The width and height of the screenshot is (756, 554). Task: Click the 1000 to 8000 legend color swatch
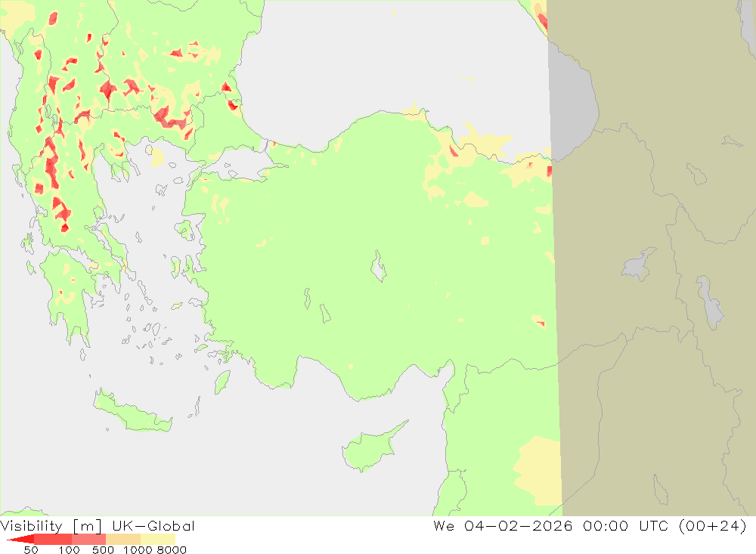coord(158,539)
